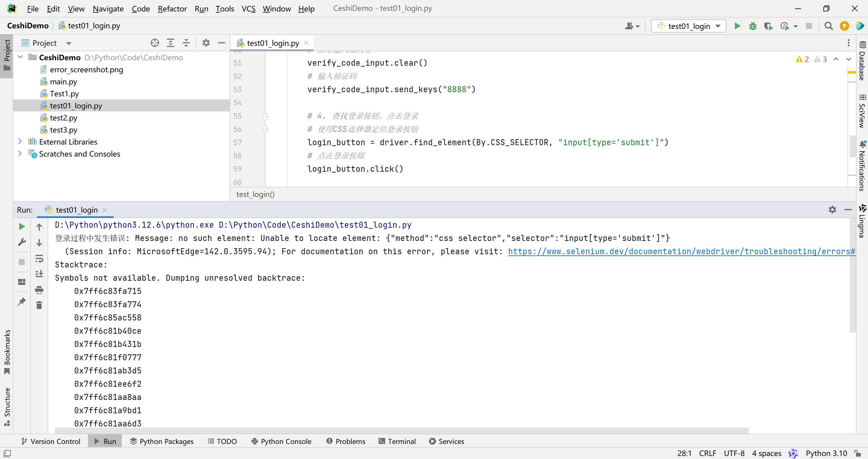Open Run panel settings gear
Image resolution: width=868 pixels, height=459 pixels.
point(832,209)
